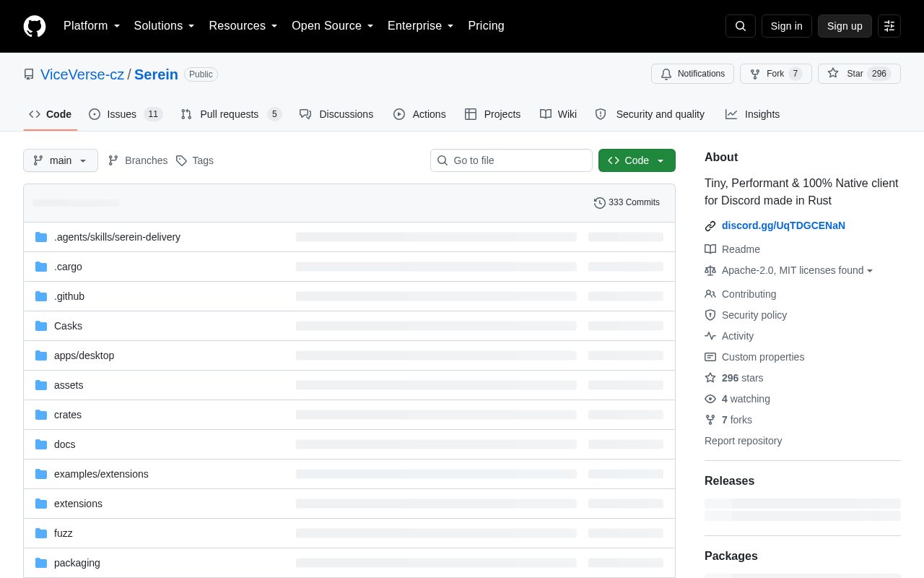Switch to the Discussions tab

[336, 114]
